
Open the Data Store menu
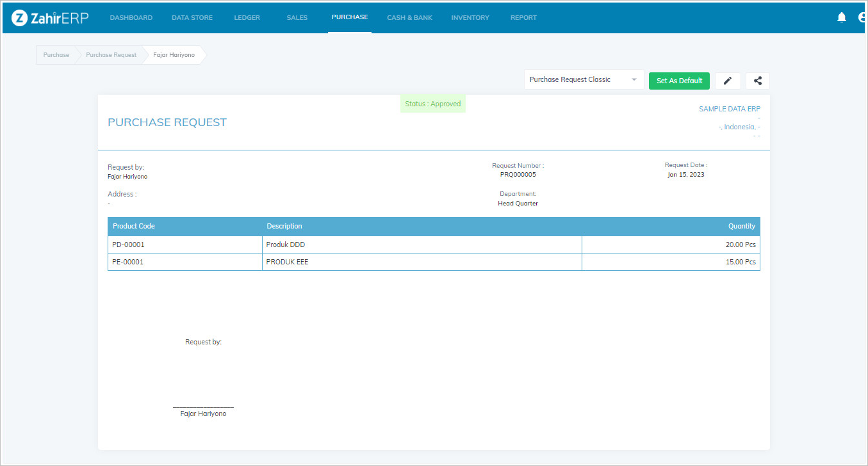point(192,18)
